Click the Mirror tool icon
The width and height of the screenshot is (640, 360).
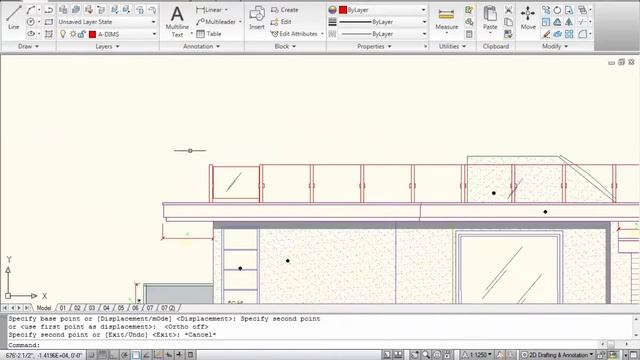(x=569, y=22)
